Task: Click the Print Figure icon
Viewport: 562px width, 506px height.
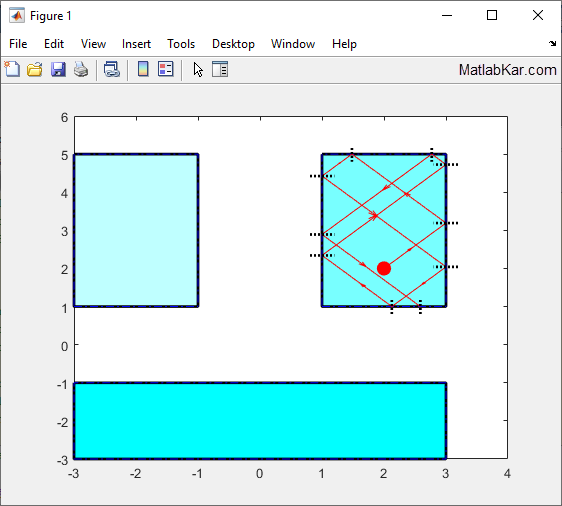Action: pyautogui.click(x=81, y=69)
